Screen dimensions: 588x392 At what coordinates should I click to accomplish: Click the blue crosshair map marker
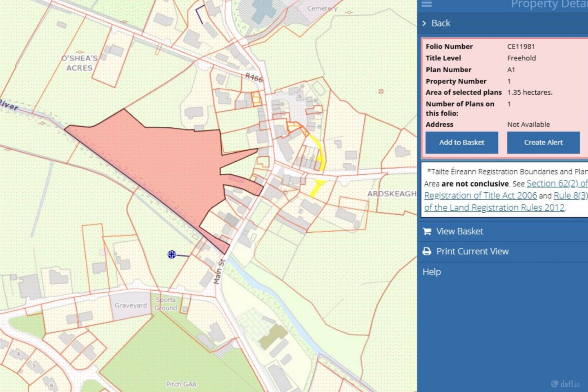(x=172, y=254)
